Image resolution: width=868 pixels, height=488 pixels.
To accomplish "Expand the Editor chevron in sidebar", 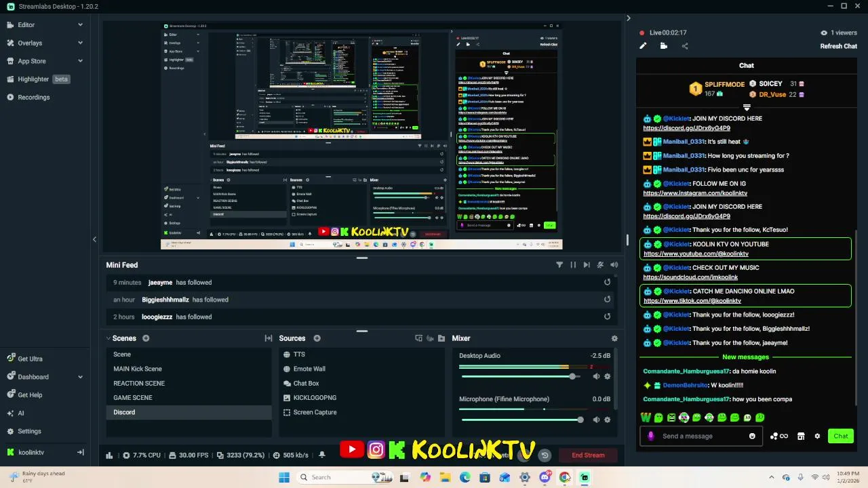I will [80, 24].
